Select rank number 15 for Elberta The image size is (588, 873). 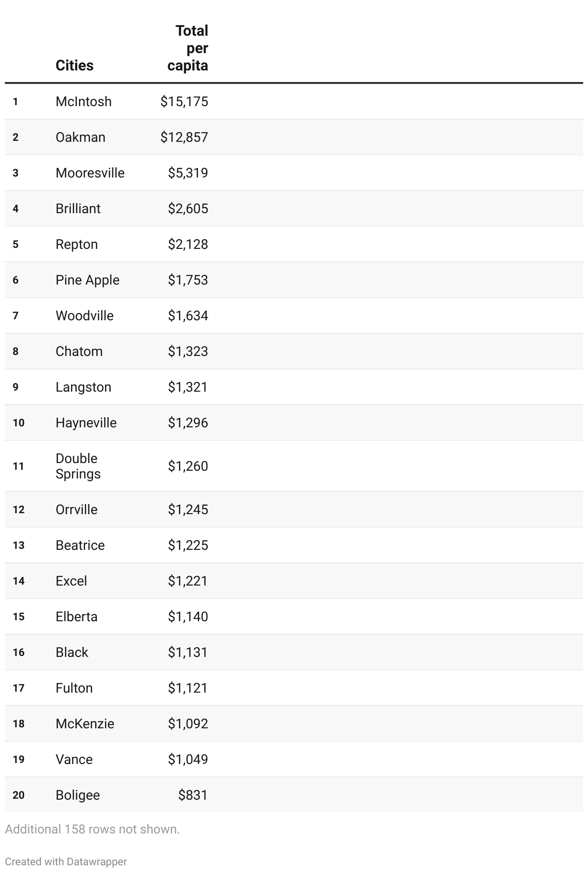click(19, 617)
